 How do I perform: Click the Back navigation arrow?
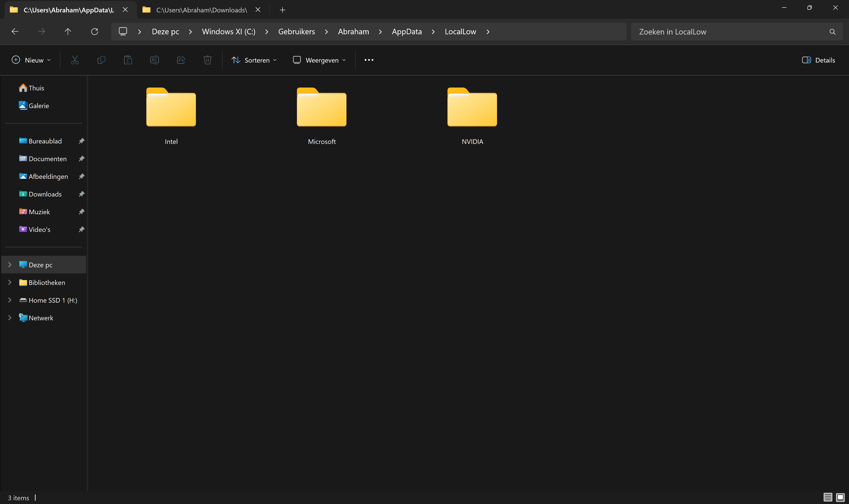tap(15, 32)
